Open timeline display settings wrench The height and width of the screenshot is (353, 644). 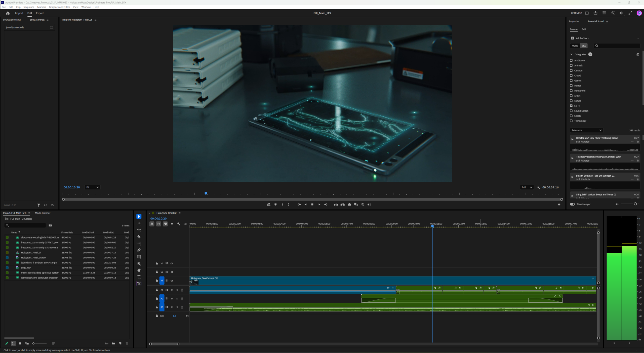[x=179, y=224]
